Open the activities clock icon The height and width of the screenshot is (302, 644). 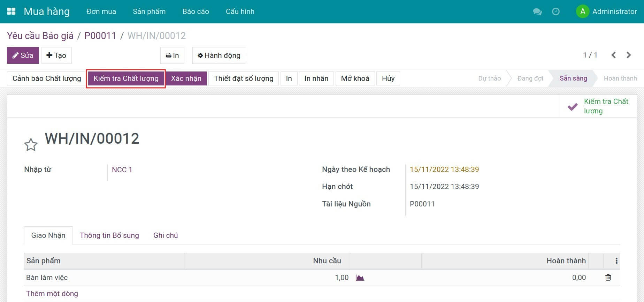(x=556, y=12)
